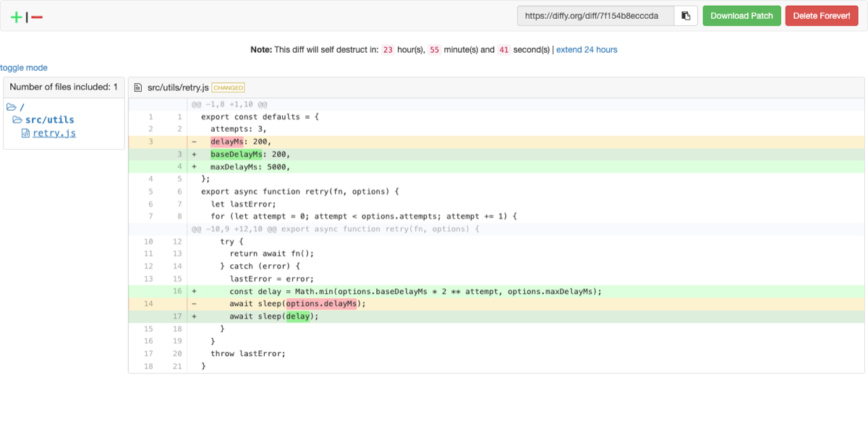Screen dimensions: 868x422
Task: Click old line number 14 in gutter
Action: coord(148,303)
